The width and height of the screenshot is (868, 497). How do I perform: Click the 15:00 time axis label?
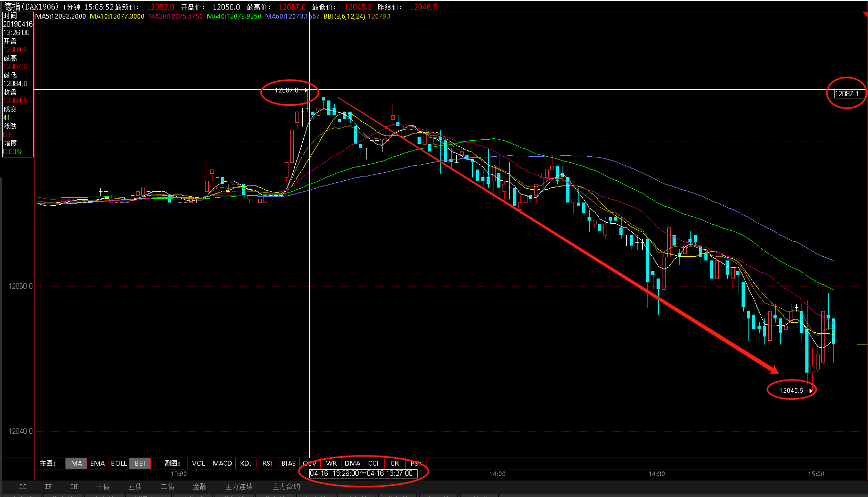coord(816,474)
